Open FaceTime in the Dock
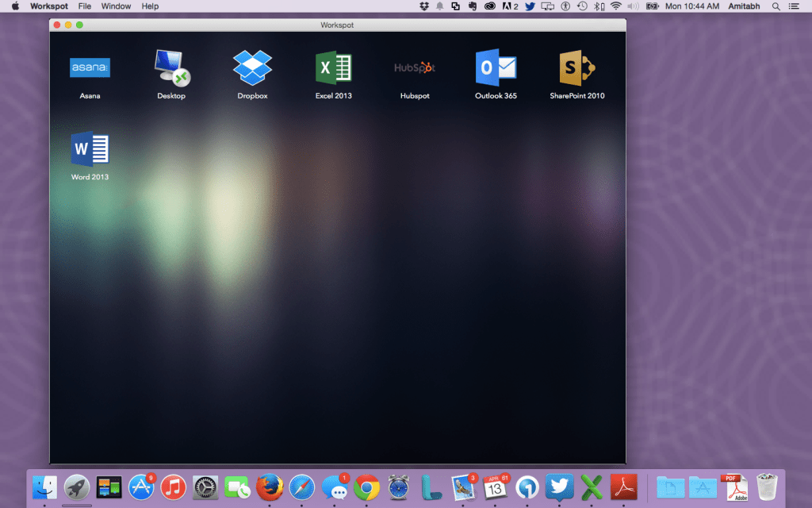 click(x=237, y=487)
